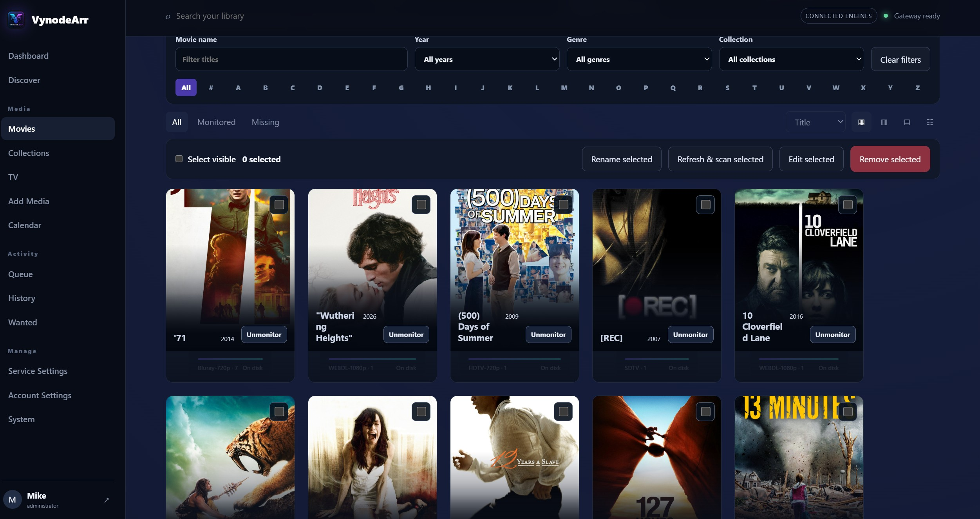Click the Rename selected button

[x=622, y=159]
